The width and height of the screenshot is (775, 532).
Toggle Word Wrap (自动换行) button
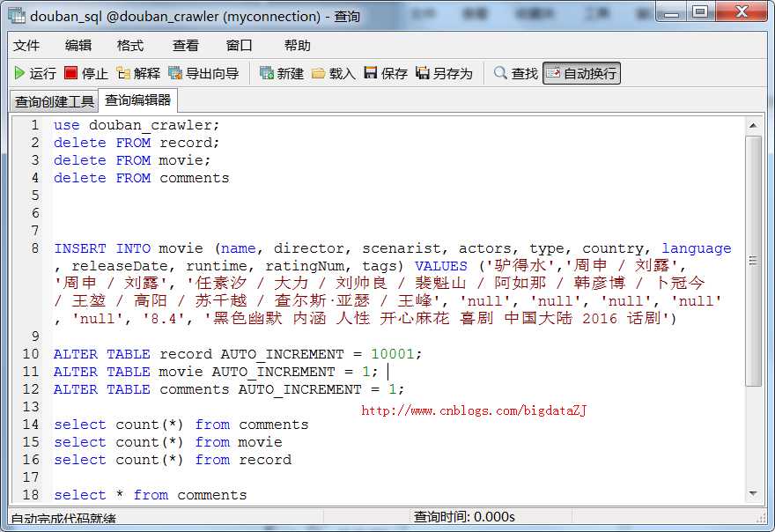click(x=581, y=74)
